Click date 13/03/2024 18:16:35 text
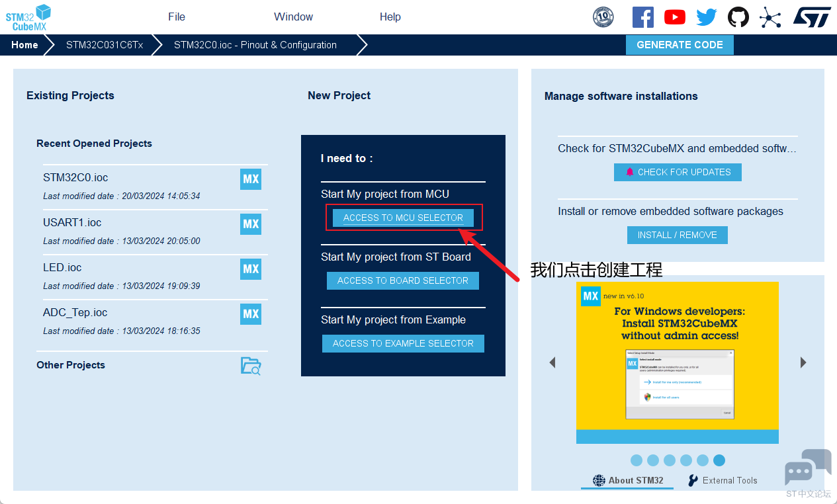Screen dimensions: 837x504 tap(161, 331)
